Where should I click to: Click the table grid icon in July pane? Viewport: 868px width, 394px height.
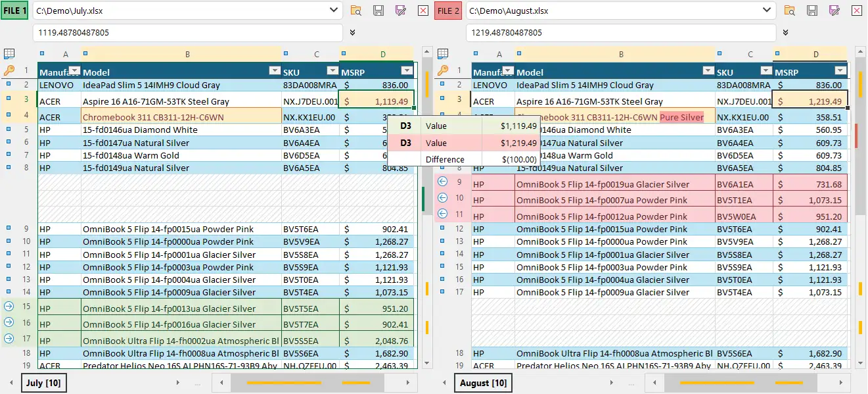coord(9,53)
